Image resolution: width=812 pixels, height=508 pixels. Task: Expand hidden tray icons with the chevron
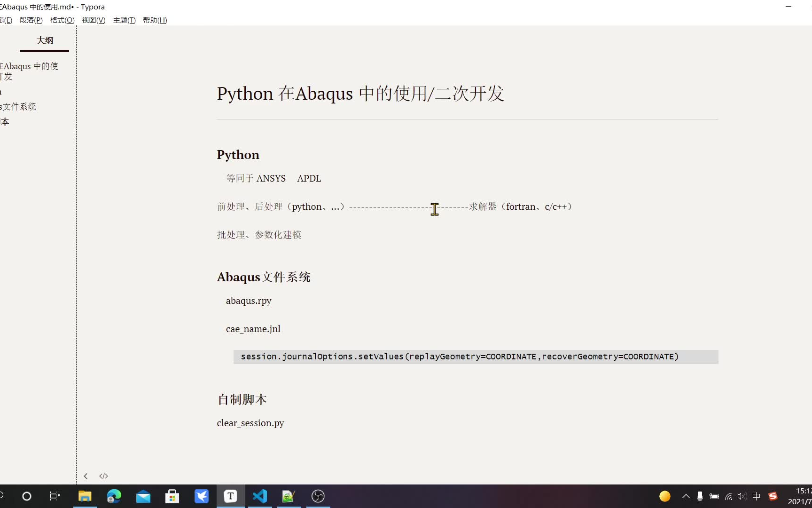tap(686, 496)
